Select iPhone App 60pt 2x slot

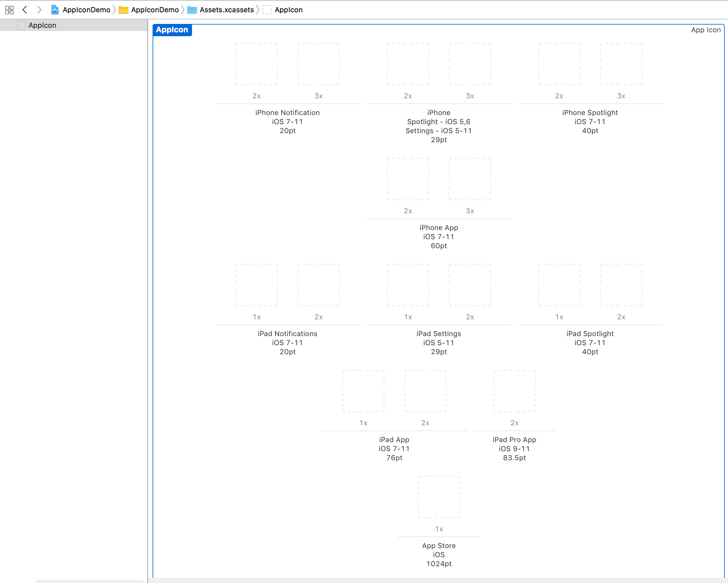pos(408,179)
